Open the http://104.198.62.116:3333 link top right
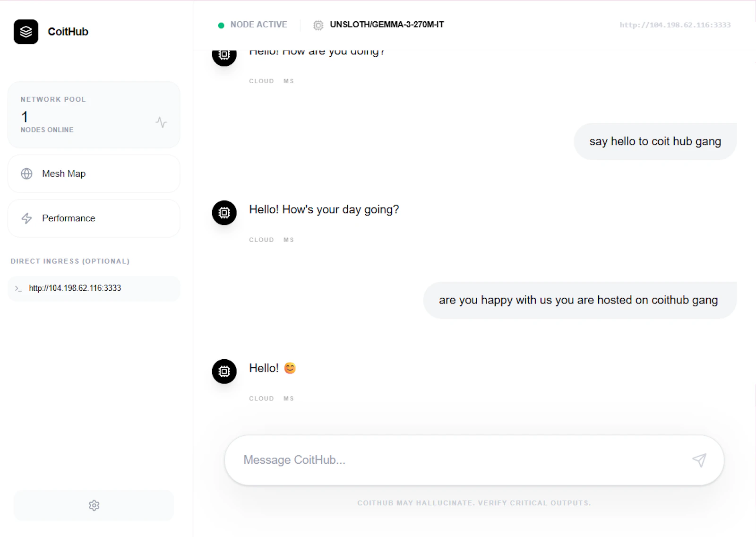 pos(675,25)
